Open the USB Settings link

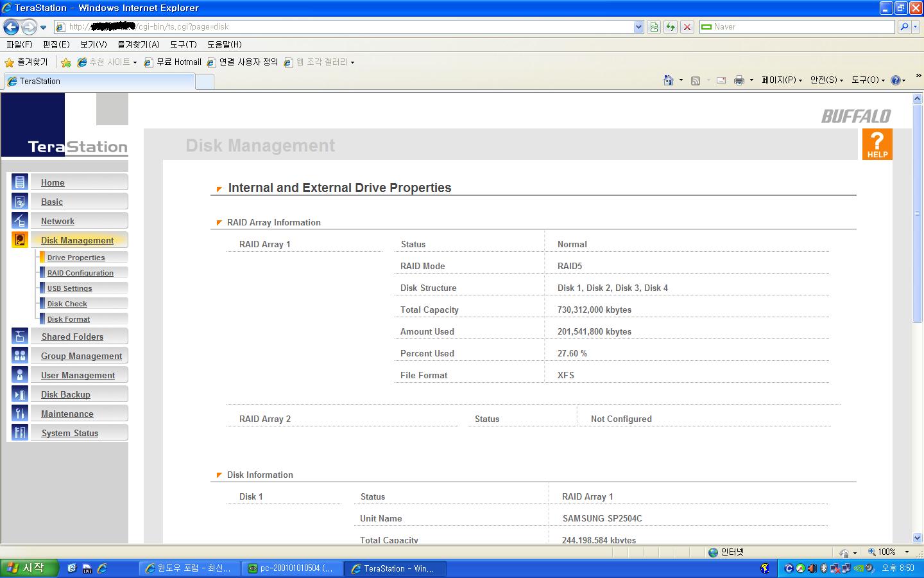[69, 288]
